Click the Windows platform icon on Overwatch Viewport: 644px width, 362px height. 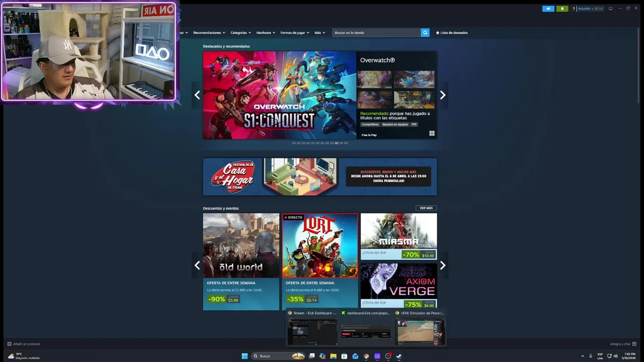click(432, 133)
